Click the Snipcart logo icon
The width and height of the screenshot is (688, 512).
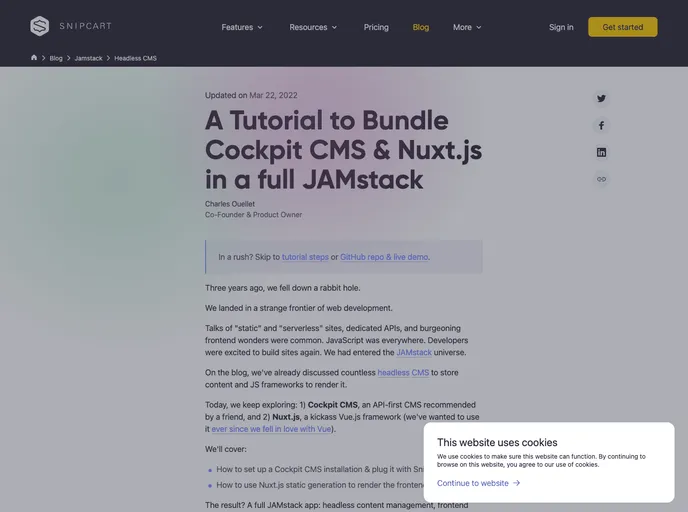point(40,27)
